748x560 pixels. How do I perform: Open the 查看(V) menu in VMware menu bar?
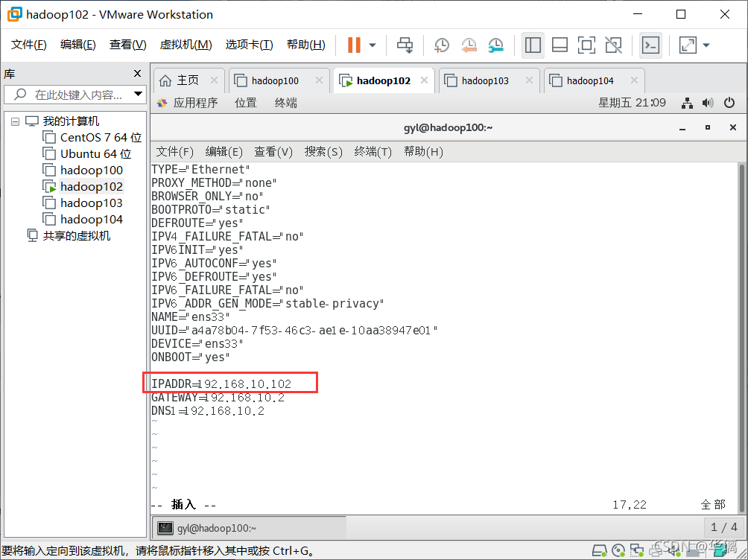point(127,45)
